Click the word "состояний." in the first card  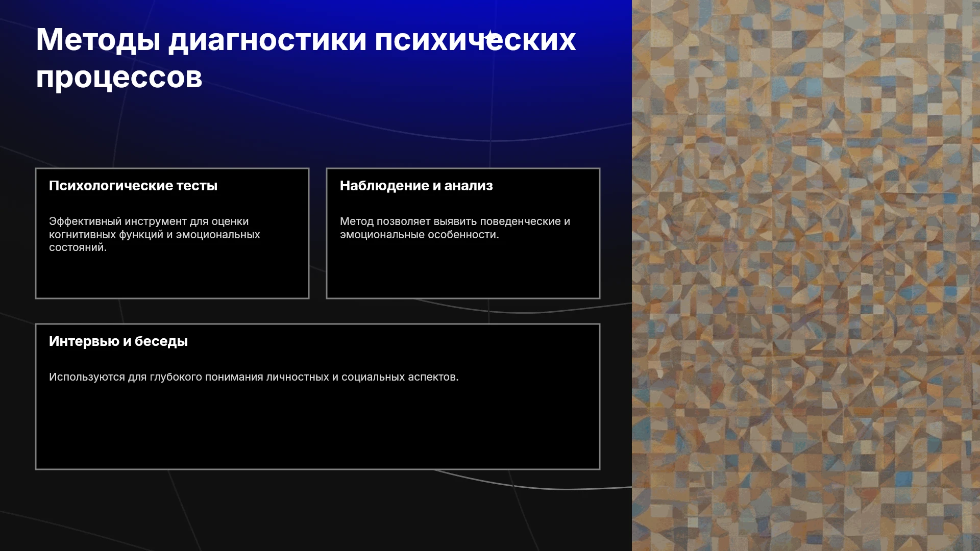tap(78, 247)
